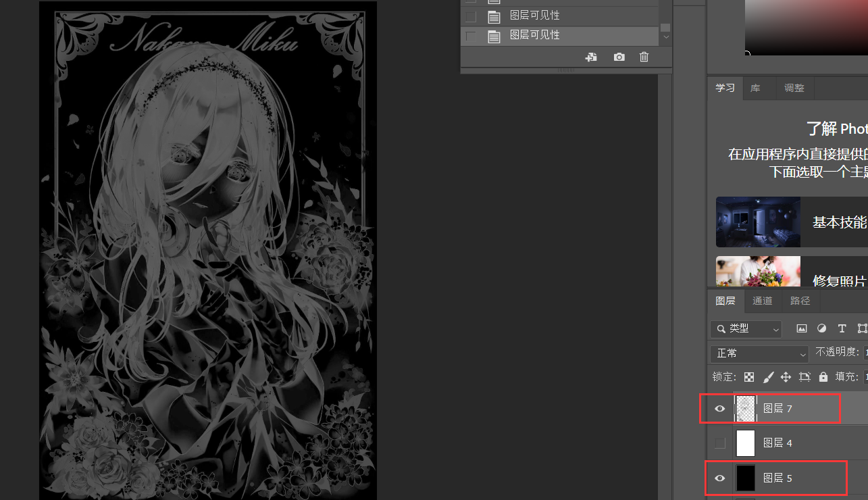Lock image pixels brush icon
This screenshot has height=500, width=868.
click(x=768, y=377)
